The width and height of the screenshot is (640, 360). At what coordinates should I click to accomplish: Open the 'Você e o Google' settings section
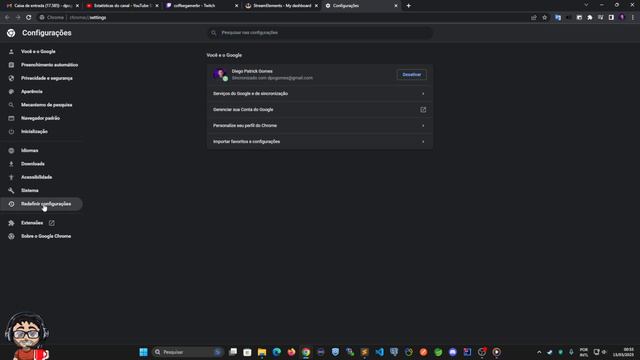38,51
